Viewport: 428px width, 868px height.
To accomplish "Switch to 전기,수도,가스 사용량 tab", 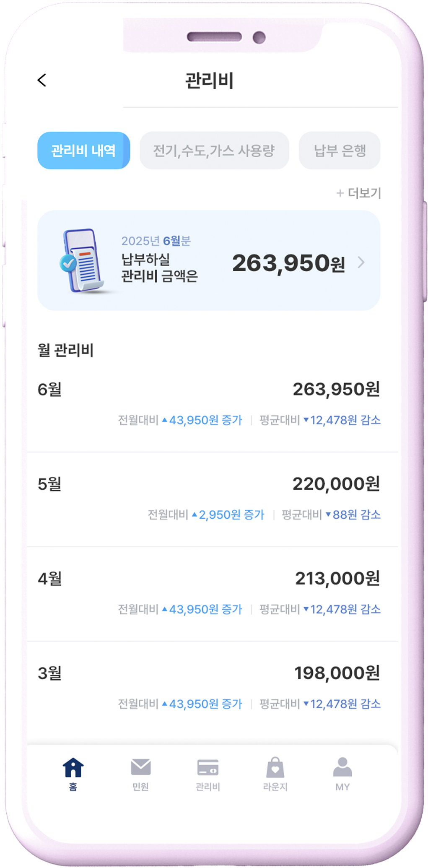I will click(x=214, y=151).
